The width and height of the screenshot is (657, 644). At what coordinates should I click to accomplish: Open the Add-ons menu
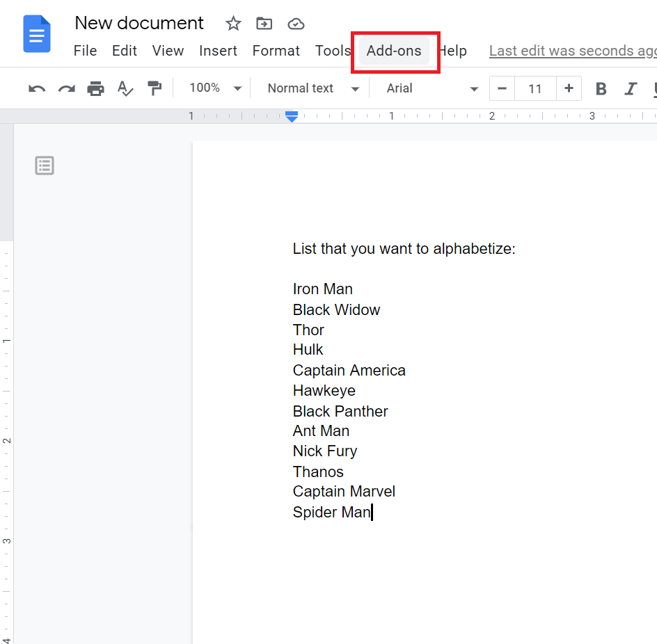[x=394, y=51]
